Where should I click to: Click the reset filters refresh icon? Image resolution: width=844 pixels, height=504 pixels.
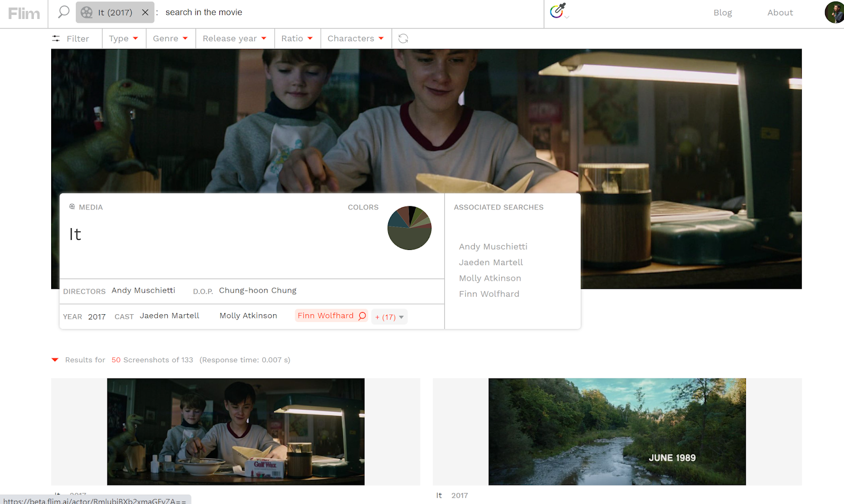[x=403, y=38]
